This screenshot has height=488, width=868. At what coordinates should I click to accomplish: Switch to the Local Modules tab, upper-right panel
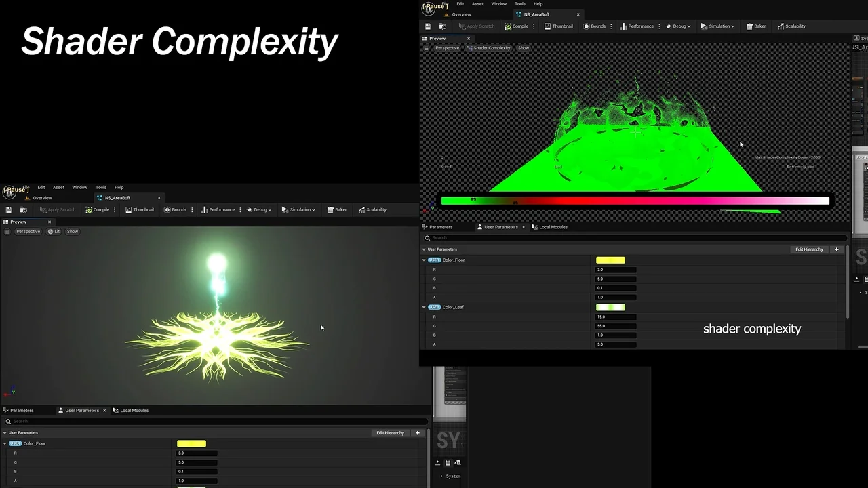[x=550, y=227]
